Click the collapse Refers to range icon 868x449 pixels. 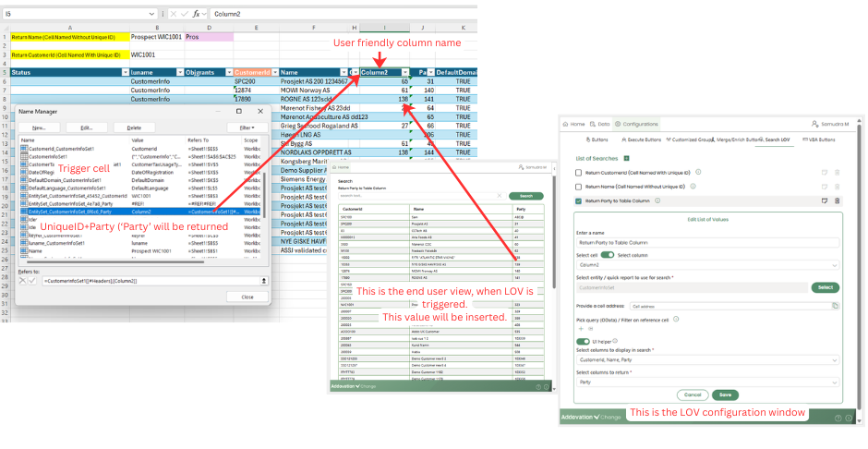(x=264, y=280)
